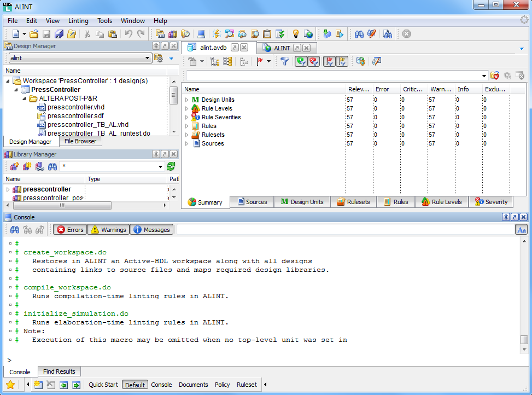This screenshot has height=395, width=532.
Task: Click the Create Library plus icon
Action: 15,166
